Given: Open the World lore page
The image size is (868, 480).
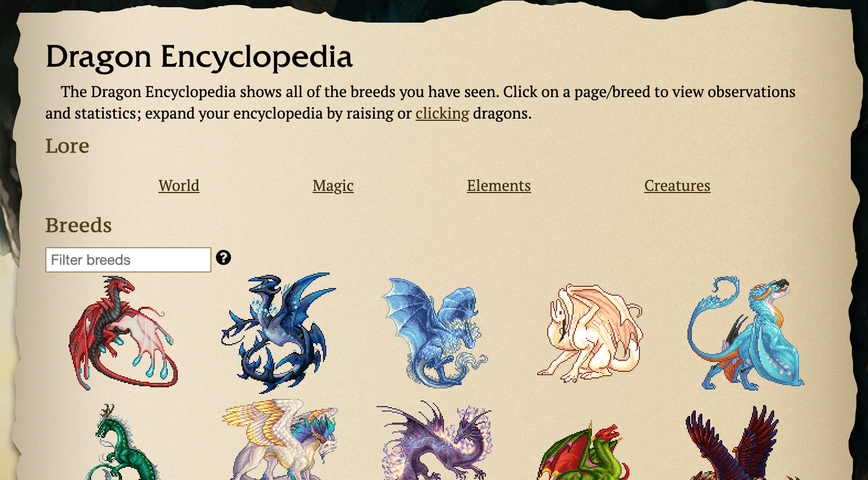Looking at the screenshot, I should click(179, 185).
